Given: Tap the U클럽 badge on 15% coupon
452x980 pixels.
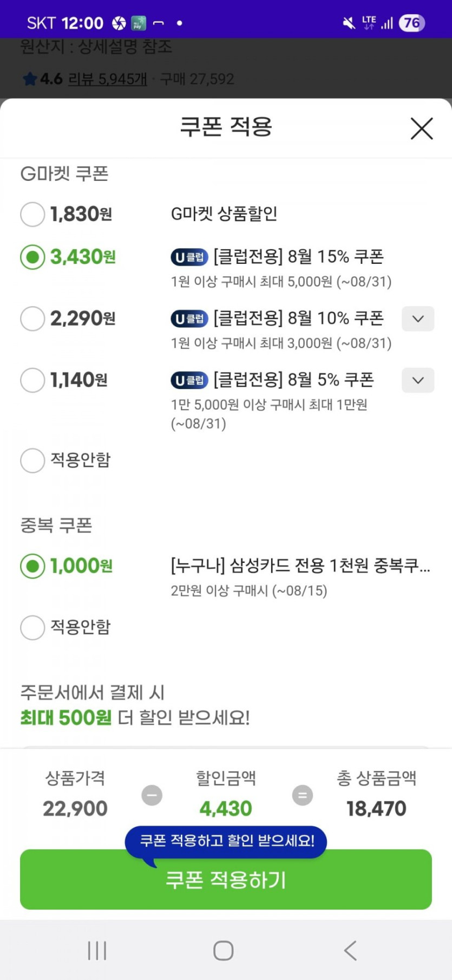Looking at the screenshot, I should pyautogui.click(x=189, y=257).
